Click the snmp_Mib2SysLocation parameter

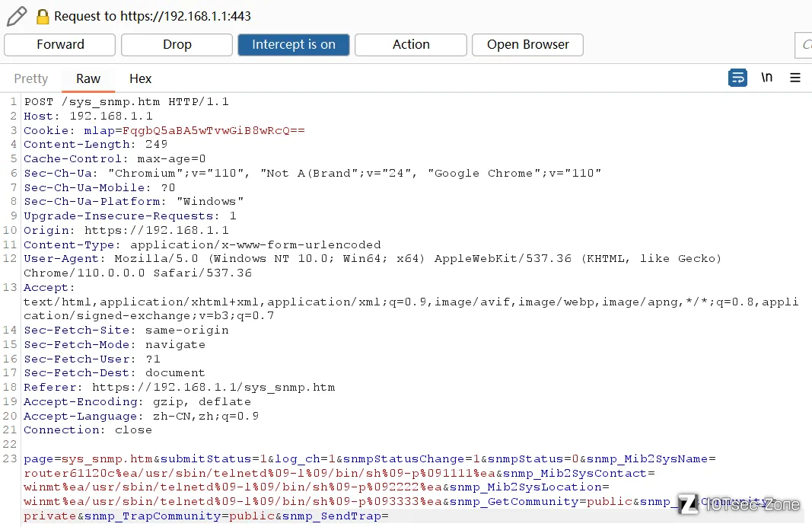[x=529, y=487]
